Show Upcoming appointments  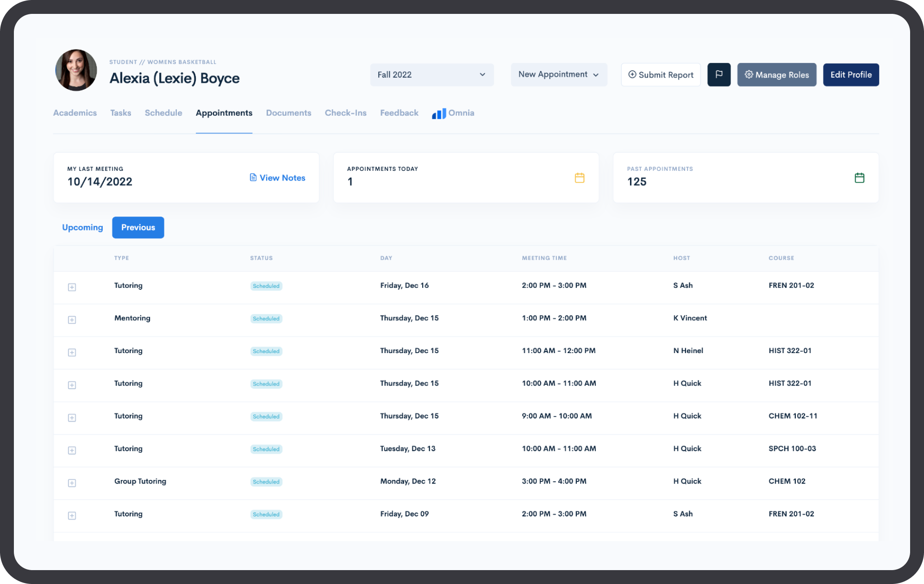(x=82, y=227)
